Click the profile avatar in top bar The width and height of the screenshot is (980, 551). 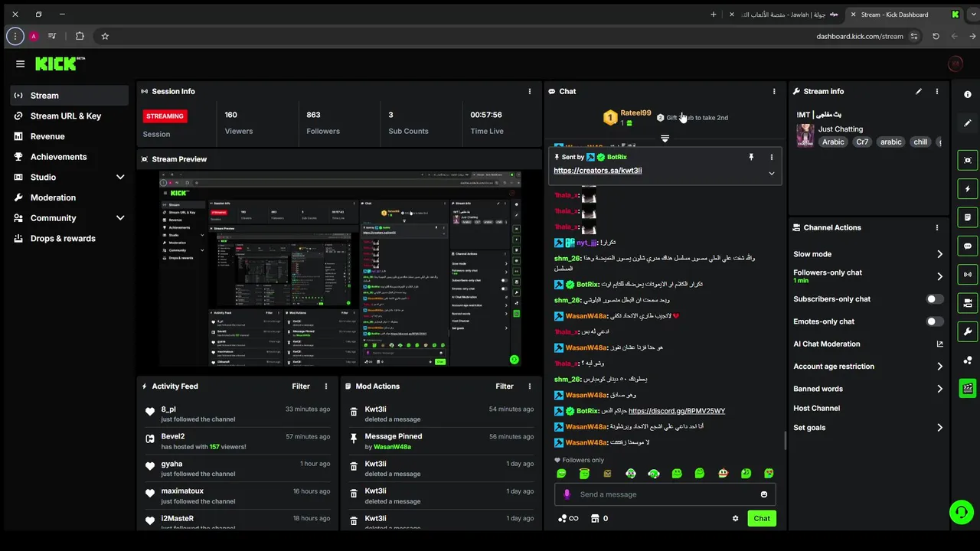(x=955, y=64)
